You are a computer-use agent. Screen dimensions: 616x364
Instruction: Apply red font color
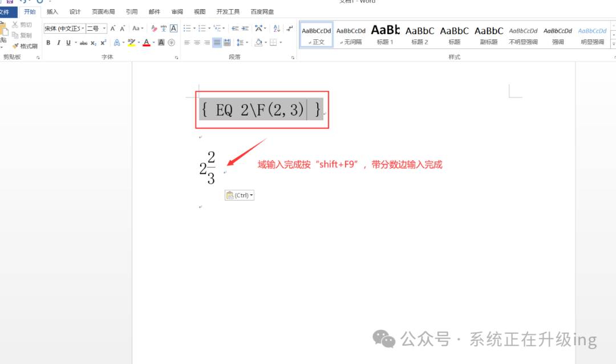pyautogui.click(x=147, y=42)
